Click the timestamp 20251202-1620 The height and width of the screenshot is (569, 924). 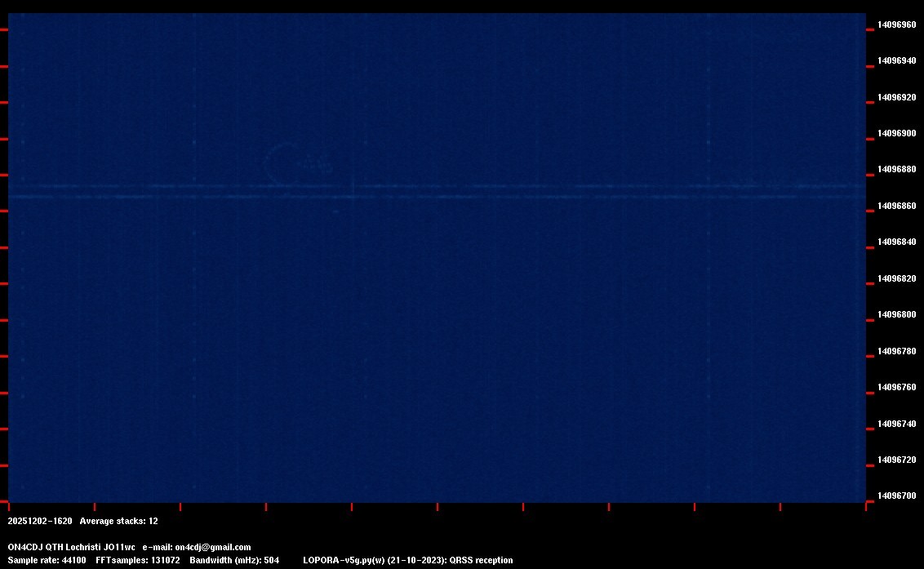(x=39, y=521)
